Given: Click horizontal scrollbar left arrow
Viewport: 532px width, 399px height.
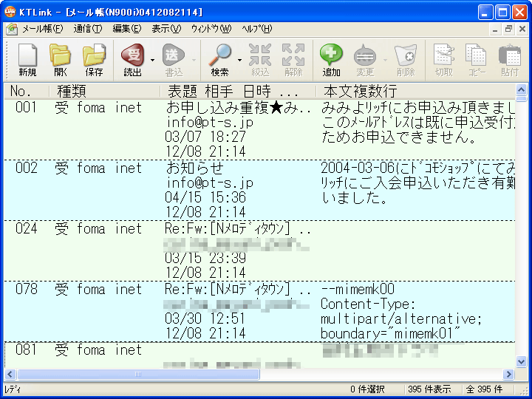Looking at the screenshot, I should (x=10, y=374).
